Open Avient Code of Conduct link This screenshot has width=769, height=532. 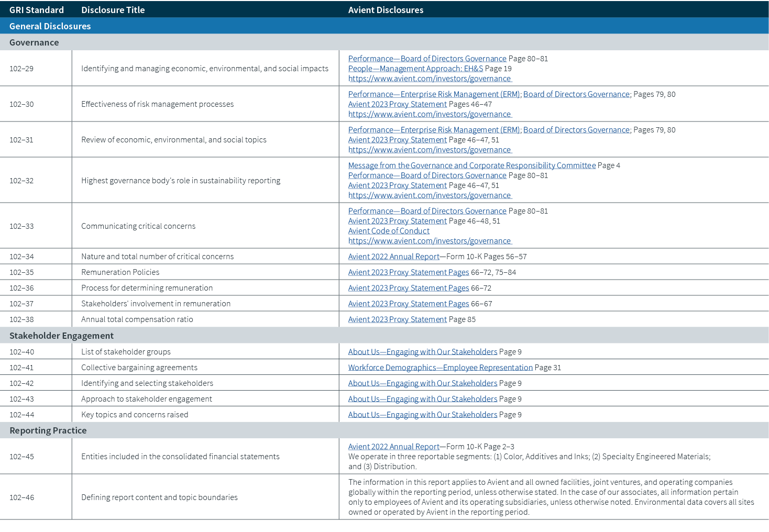point(389,230)
